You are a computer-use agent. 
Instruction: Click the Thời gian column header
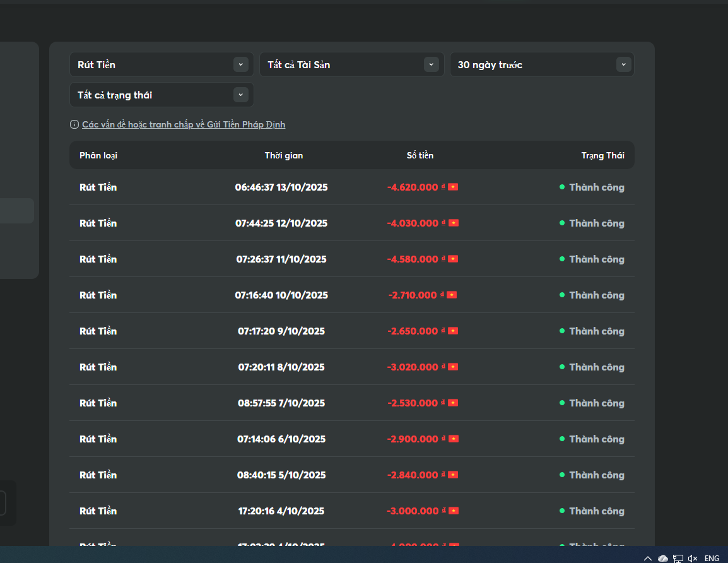pyautogui.click(x=284, y=155)
